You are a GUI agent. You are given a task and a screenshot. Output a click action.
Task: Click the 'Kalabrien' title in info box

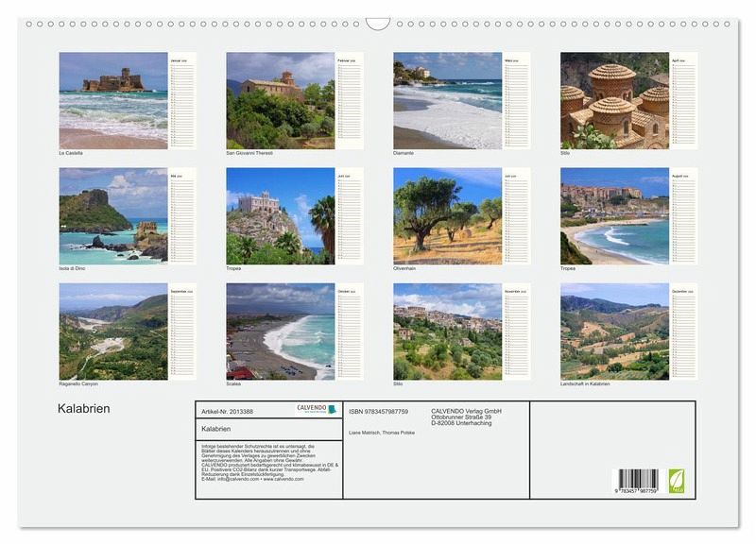(x=216, y=429)
